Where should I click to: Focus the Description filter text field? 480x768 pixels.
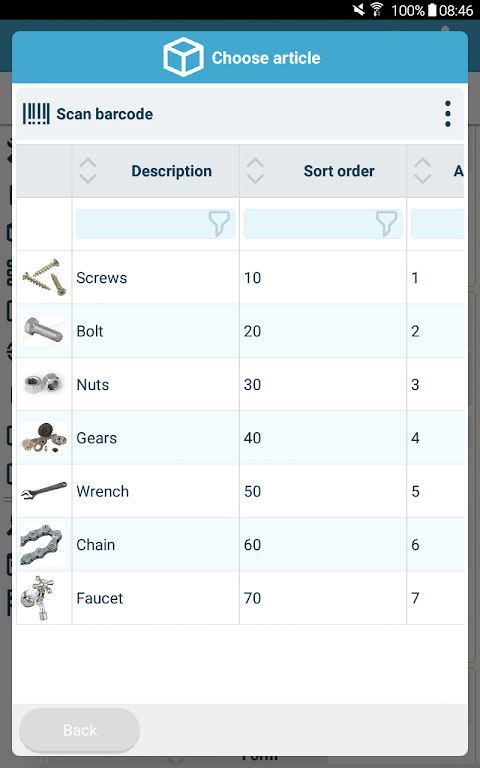point(156,224)
